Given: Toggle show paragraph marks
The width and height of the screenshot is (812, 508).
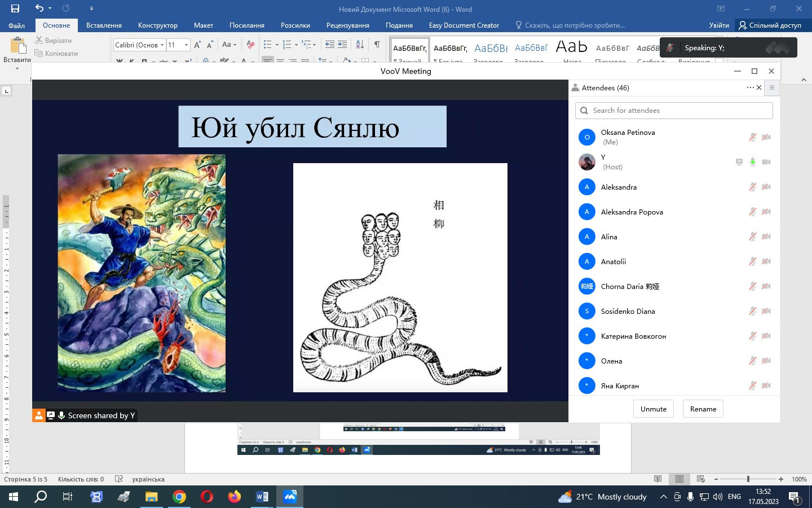Looking at the screenshot, I should [377, 45].
